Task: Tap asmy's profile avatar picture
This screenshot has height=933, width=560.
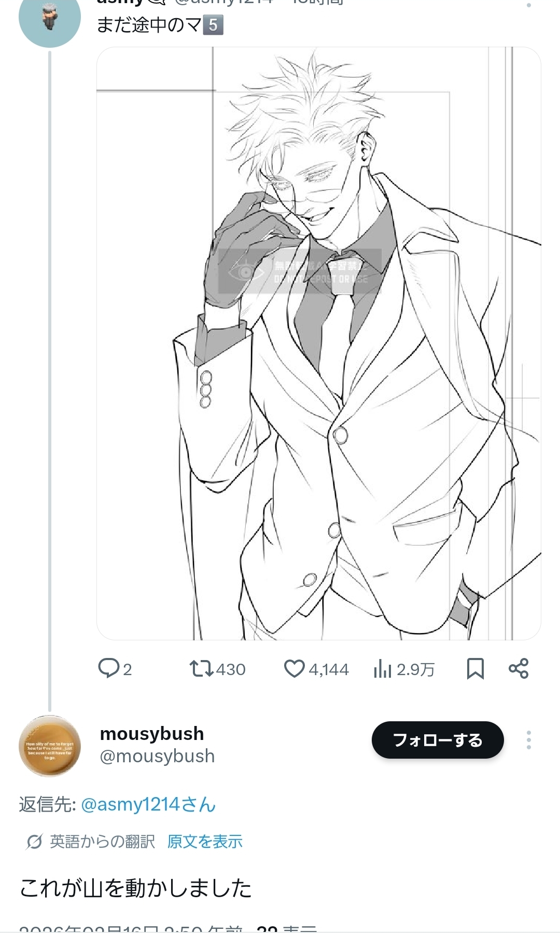Action: point(50,19)
